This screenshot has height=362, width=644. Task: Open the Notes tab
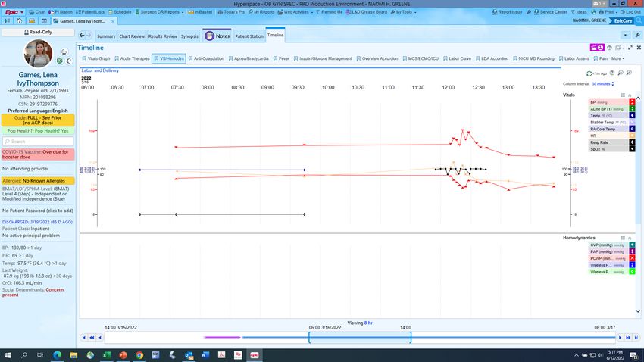tap(217, 36)
